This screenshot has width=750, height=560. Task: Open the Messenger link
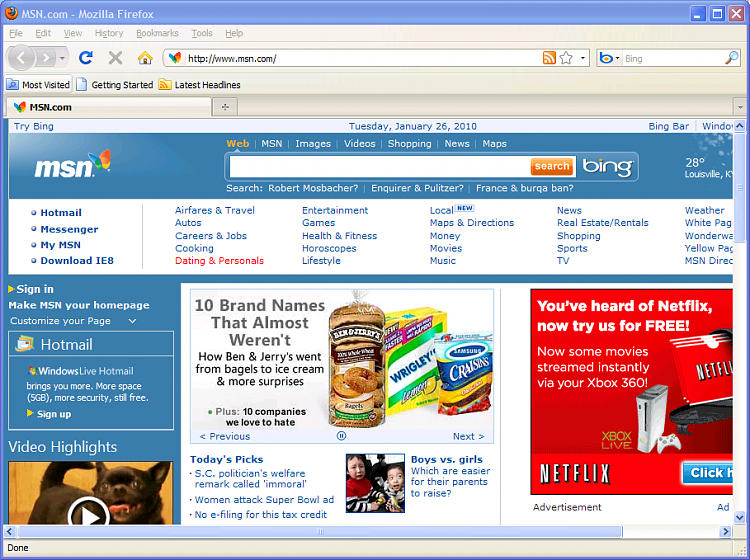pyautogui.click(x=69, y=229)
